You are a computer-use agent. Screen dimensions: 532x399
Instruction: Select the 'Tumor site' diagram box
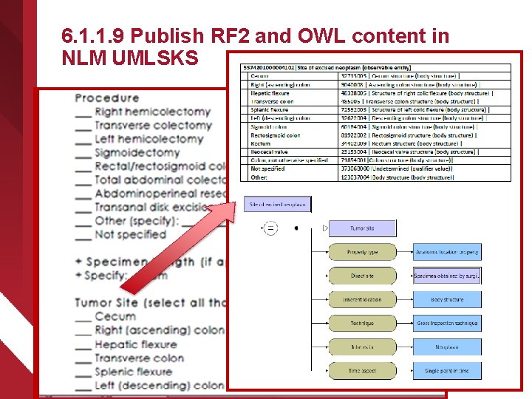[362, 228]
